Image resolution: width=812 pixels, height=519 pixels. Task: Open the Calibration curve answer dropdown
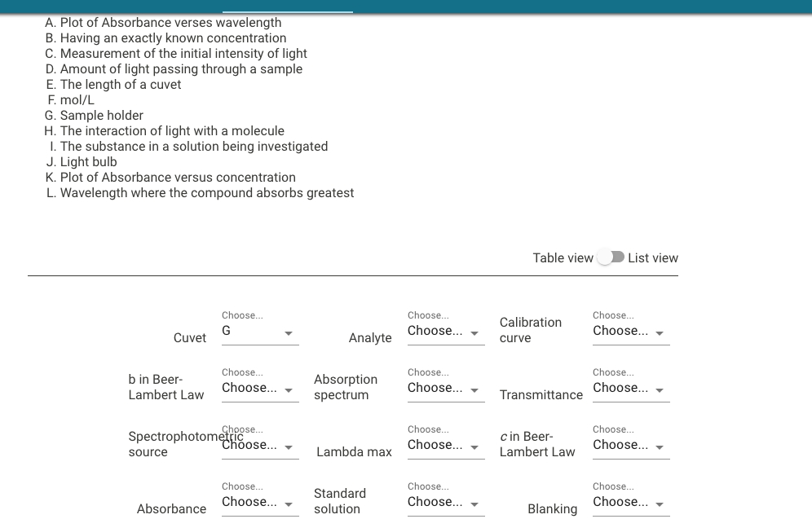[631, 331]
